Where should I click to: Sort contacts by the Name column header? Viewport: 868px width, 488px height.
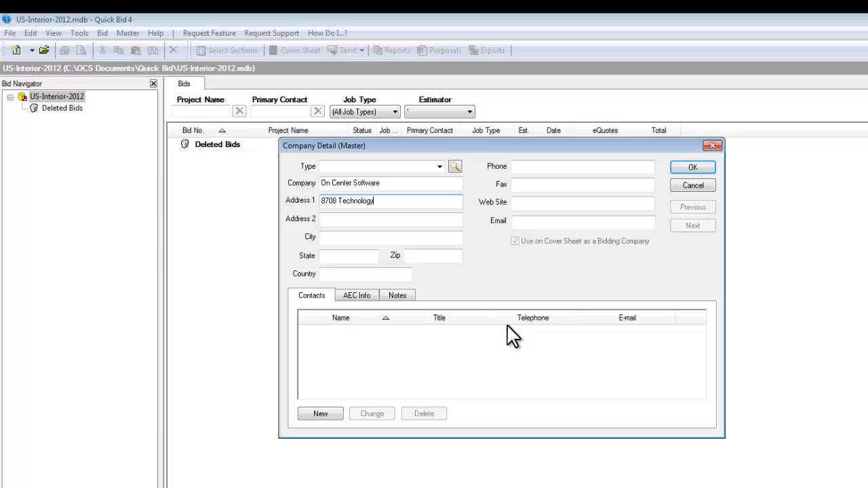pos(341,318)
